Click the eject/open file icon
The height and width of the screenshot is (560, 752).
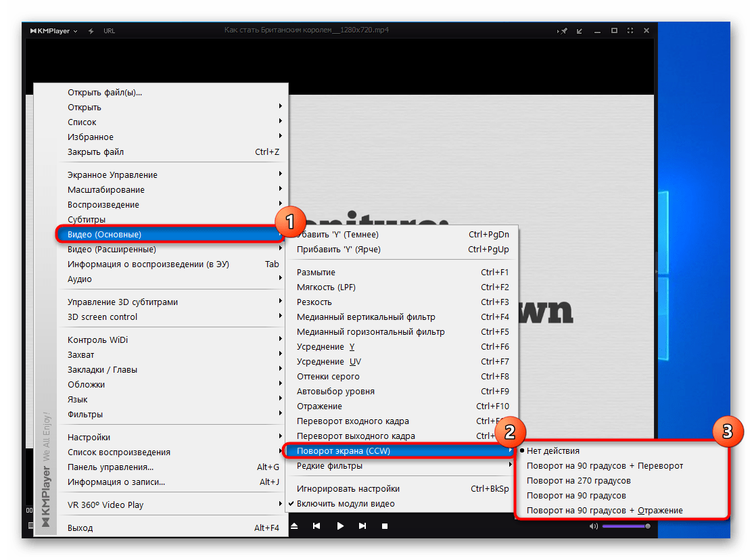point(294,526)
